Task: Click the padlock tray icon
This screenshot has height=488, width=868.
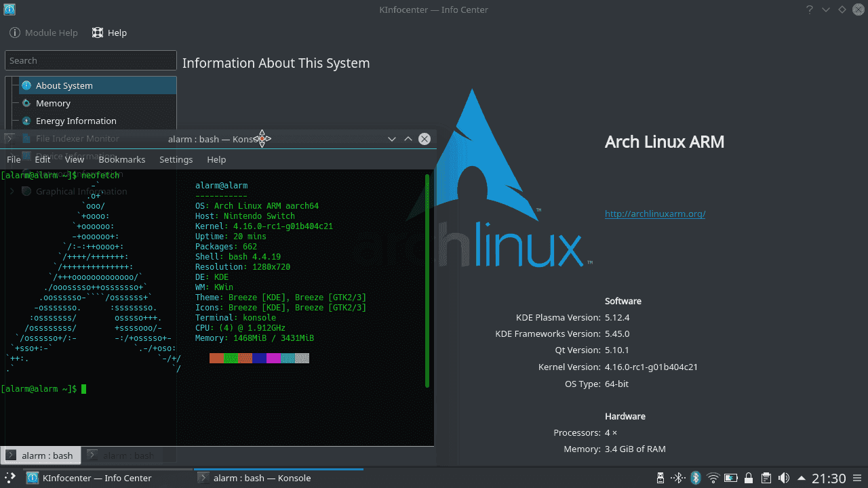Action: point(748,478)
